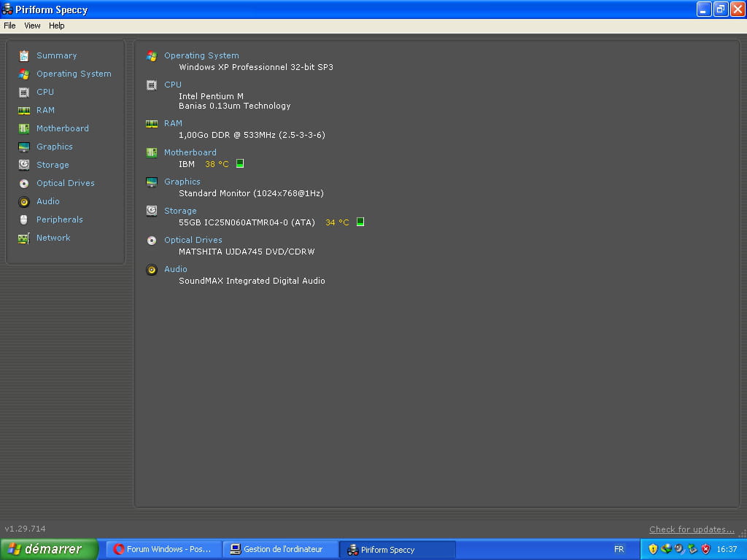Click the Network icon in sidebar

[x=24, y=238]
